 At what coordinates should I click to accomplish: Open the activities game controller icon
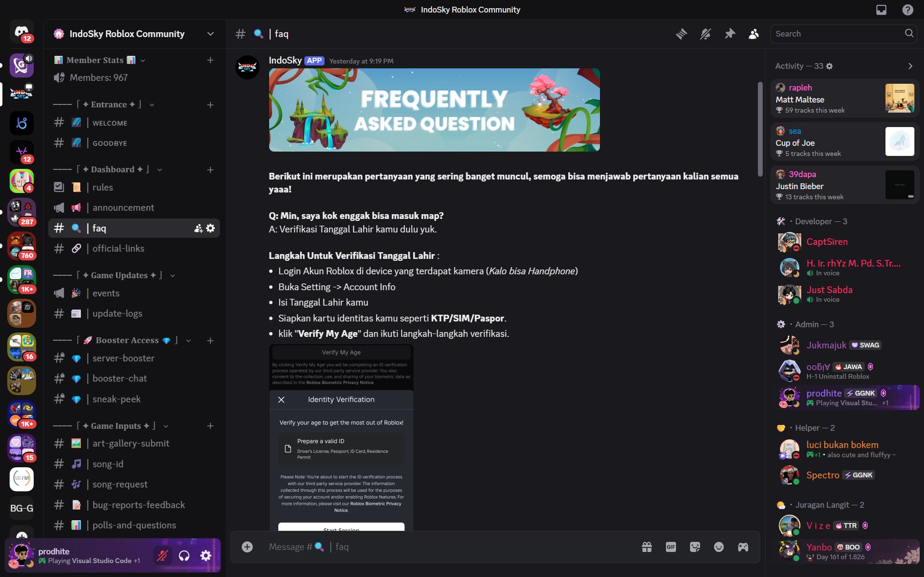(743, 547)
